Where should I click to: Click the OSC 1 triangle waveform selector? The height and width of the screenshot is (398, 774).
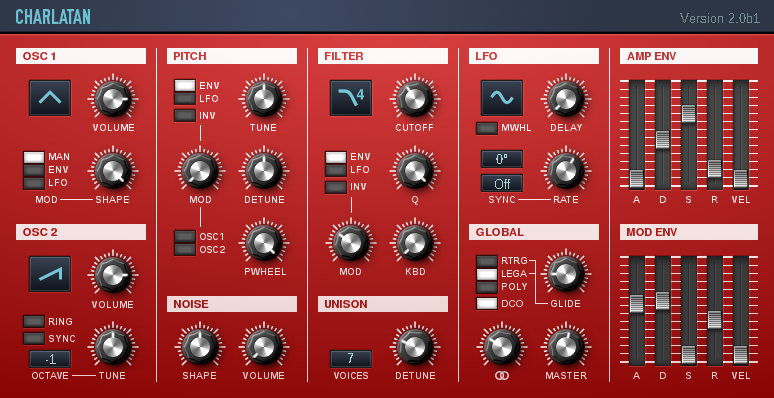tap(50, 98)
